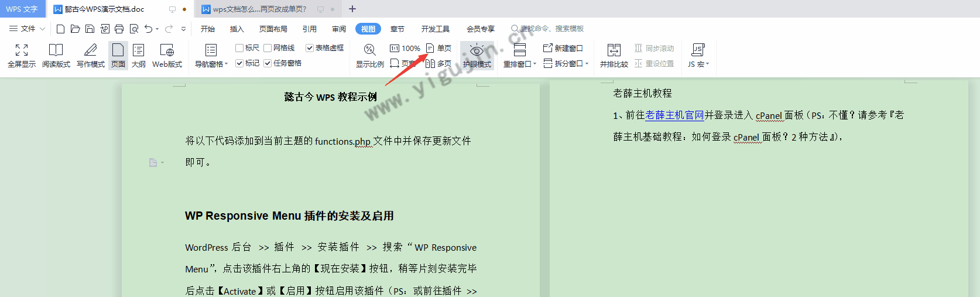
Task: Click reset position (重设位置)
Action: [x=654, y=63]
